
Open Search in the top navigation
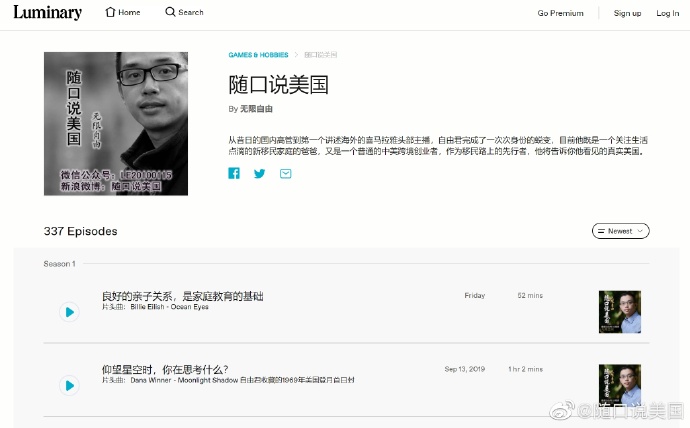point(184,12)
